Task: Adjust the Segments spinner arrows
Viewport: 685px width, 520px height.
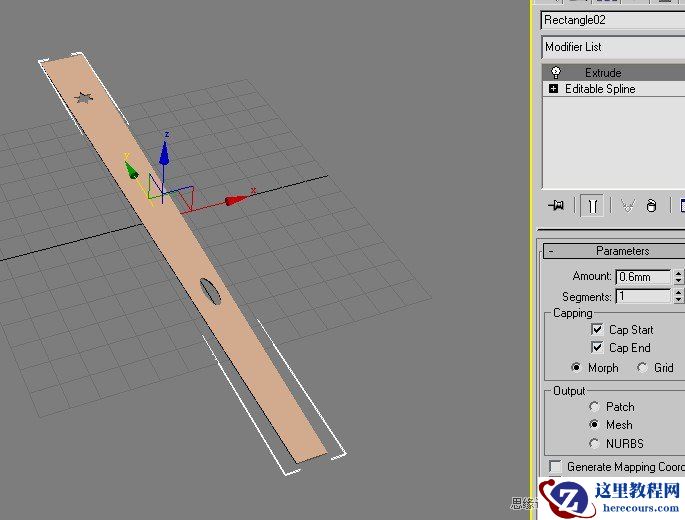Action: (678, 296)
